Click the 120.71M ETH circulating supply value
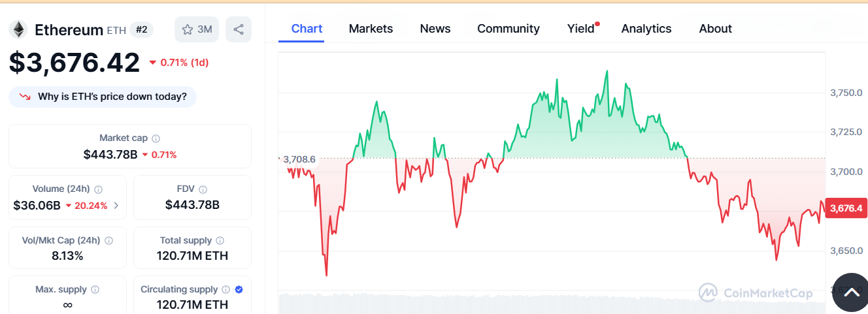 coord(192,305)
